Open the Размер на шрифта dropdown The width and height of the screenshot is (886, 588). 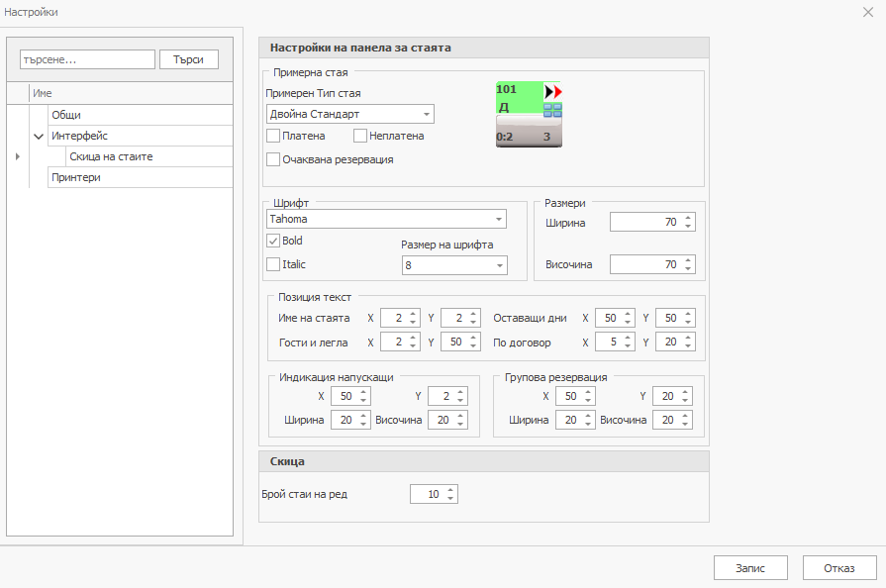[x=497, y=264]
